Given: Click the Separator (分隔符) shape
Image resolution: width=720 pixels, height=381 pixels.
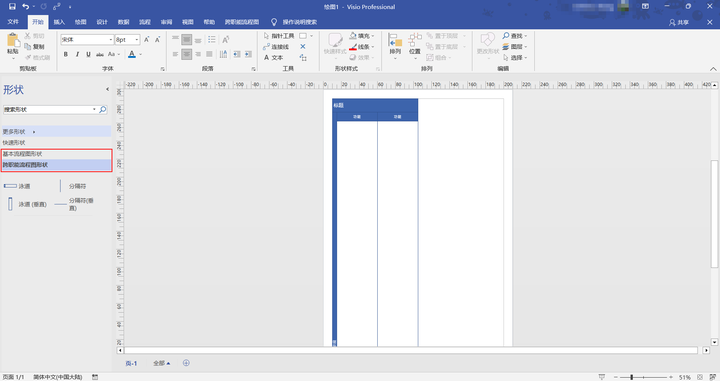Looking at the screenshot, I should click(73, 186).
